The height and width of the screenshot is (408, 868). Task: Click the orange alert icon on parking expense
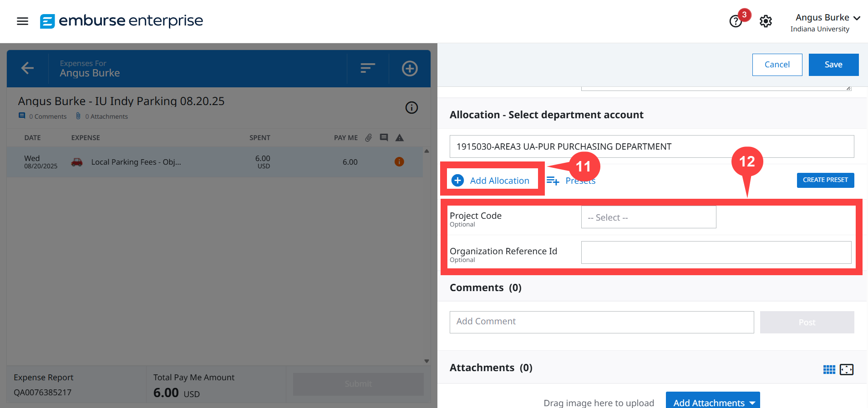399,162
